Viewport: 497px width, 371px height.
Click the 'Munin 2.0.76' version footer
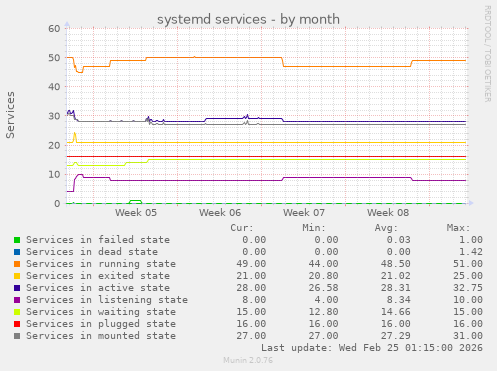tap(248, 360)
